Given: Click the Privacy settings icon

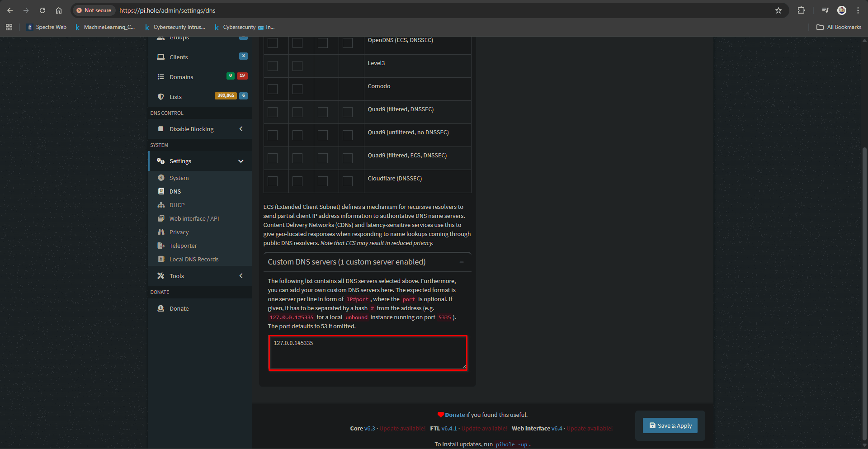Looking at the screenshot, I should point(161,232).
